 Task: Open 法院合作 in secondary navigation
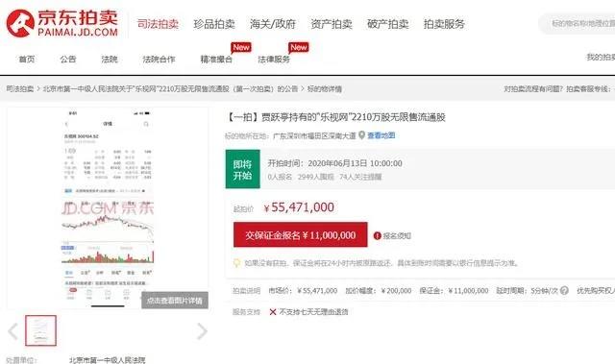(x=159, y=60)
